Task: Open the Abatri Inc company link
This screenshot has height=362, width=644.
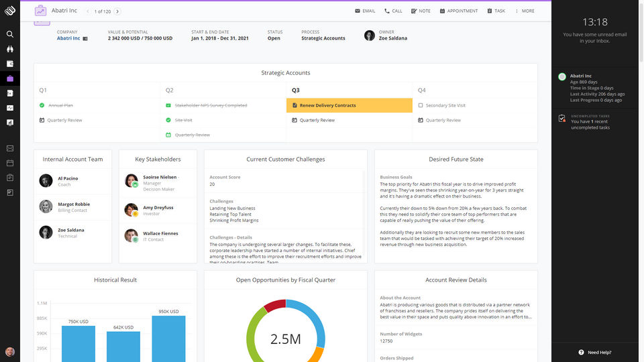Action: click(x=68, y=38)
